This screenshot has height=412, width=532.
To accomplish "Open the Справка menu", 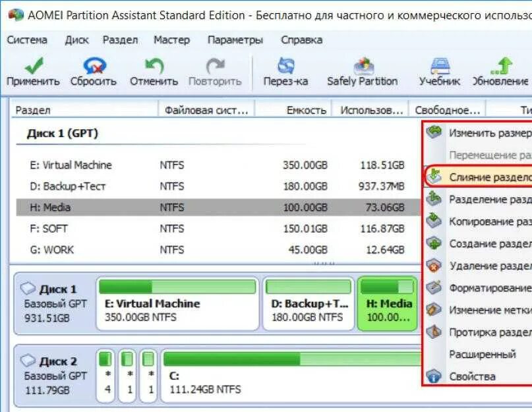I will tap(302, 40).
